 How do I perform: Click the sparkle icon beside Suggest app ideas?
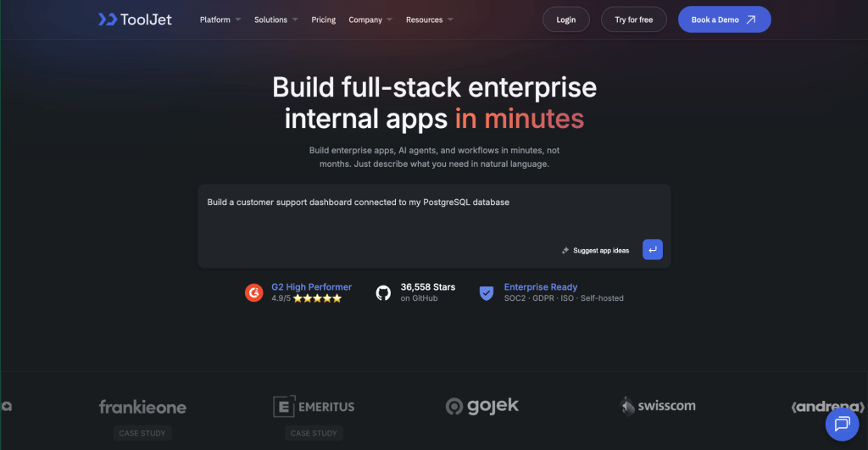565,250
